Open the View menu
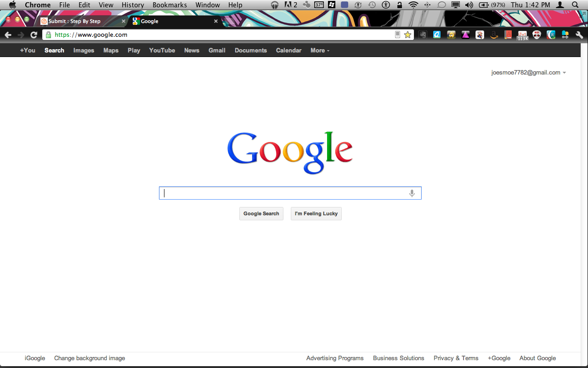 (106, 5)
